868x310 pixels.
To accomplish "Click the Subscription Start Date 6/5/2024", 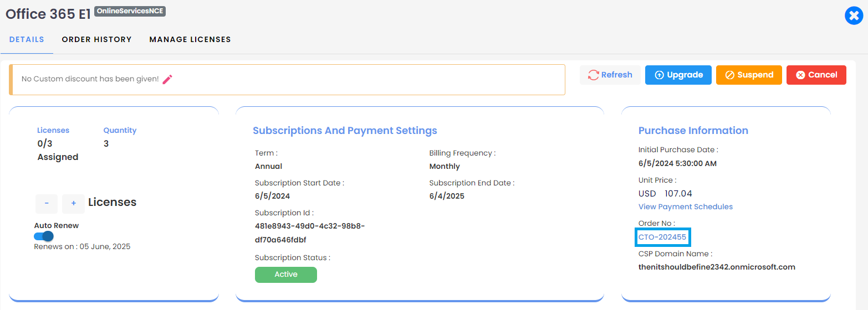I will (x=272, y=196).
